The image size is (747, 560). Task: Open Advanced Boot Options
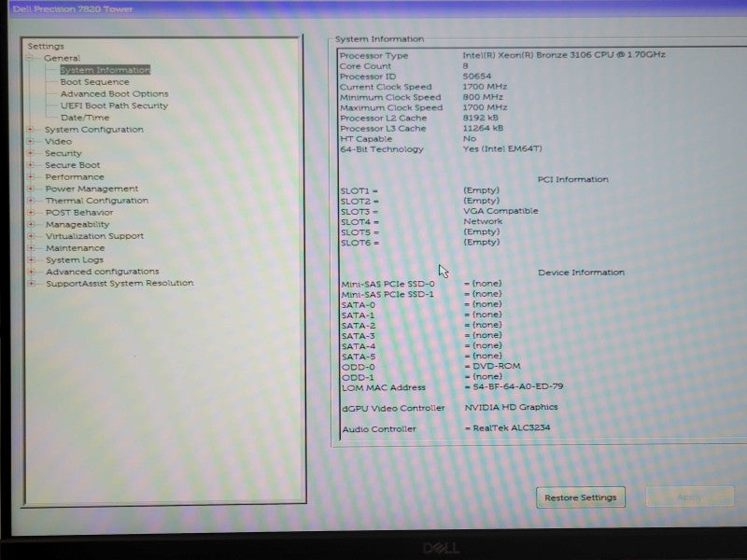(114, 94)
